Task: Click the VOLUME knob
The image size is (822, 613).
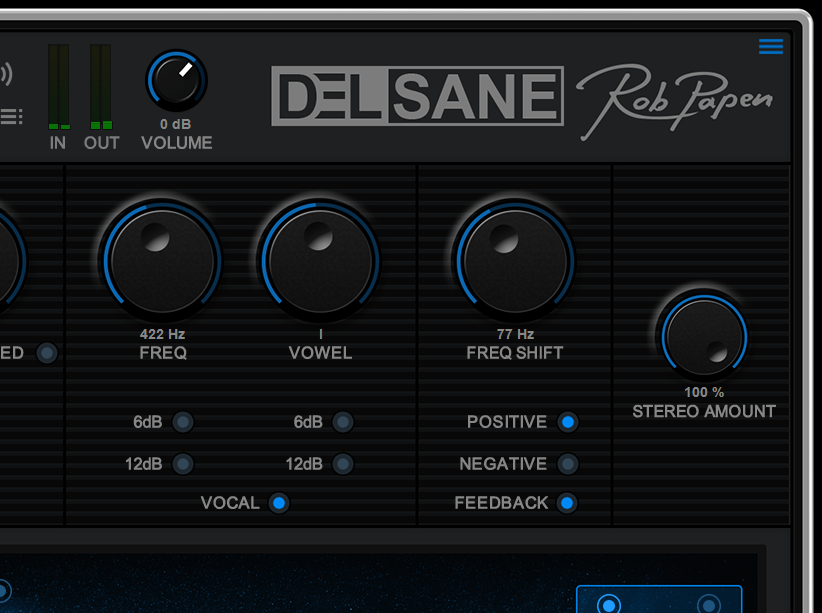Action: pyautogui.click(x=177, y=80)
